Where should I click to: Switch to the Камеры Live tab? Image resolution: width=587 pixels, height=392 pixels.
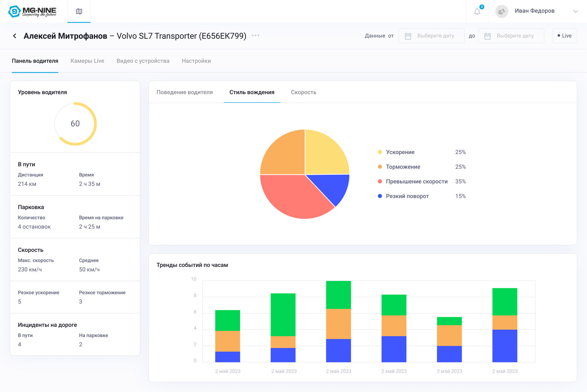click(87, 61)
